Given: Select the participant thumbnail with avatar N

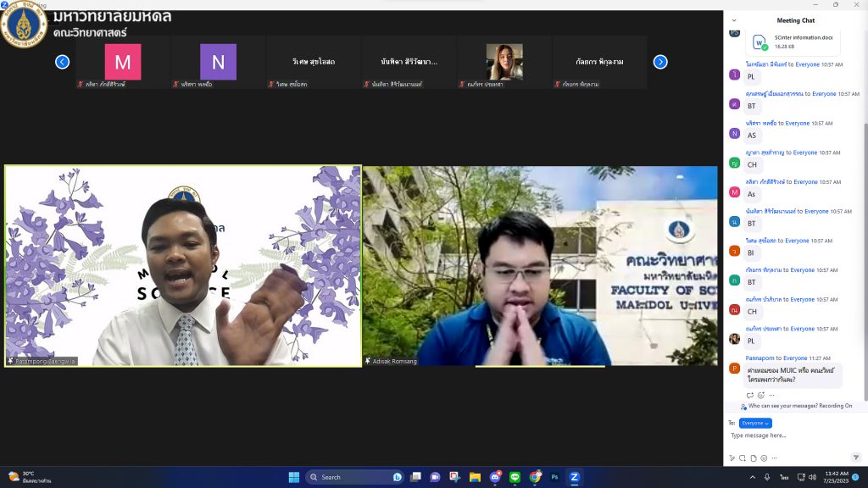Looking at the screenshot, I should pos(218,62).
